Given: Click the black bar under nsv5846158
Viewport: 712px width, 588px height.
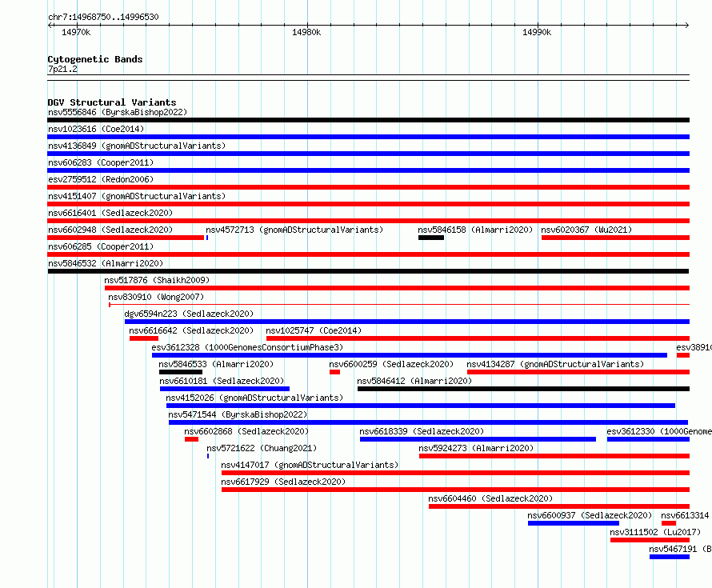Looking at the screenshot, I should pyautogui.click(x=431, y=238).
